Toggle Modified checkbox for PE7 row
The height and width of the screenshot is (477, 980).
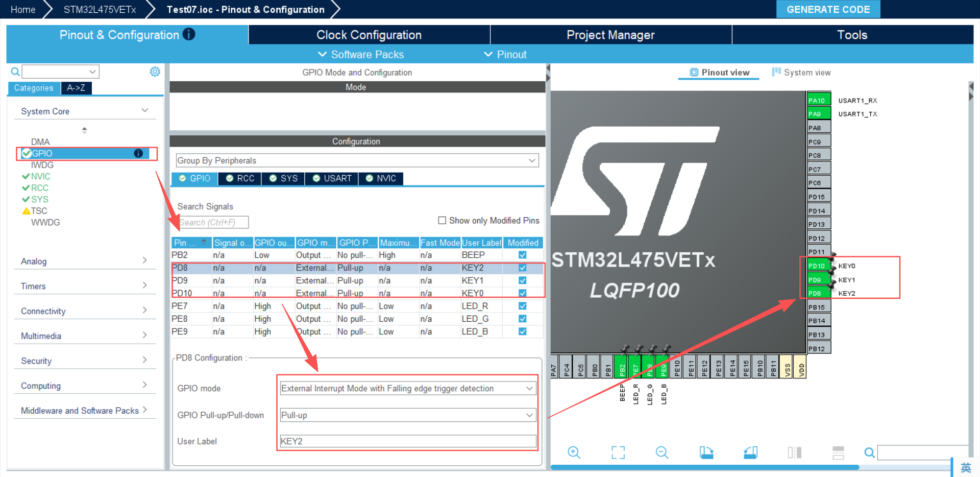tap(522, 306)
